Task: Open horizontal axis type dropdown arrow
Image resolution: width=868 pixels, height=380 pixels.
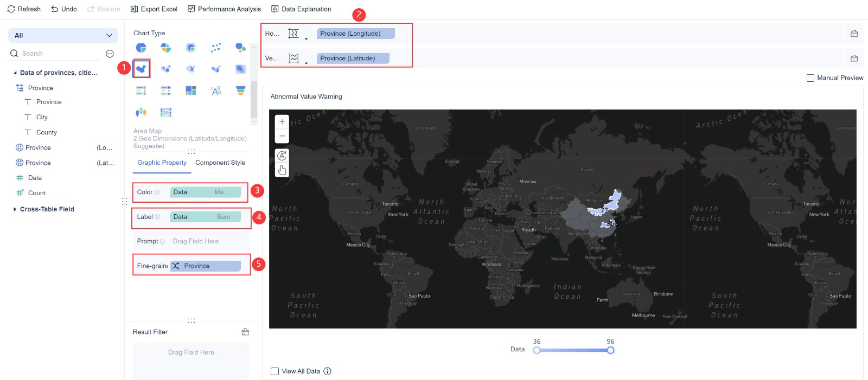Action: [x=306, y=38]
